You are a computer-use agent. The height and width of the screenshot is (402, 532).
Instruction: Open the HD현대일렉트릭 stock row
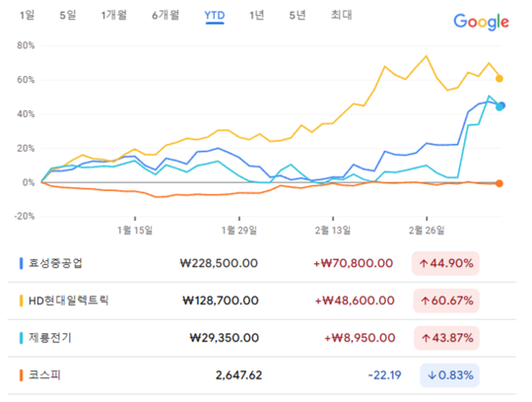[x=262, y=301]
